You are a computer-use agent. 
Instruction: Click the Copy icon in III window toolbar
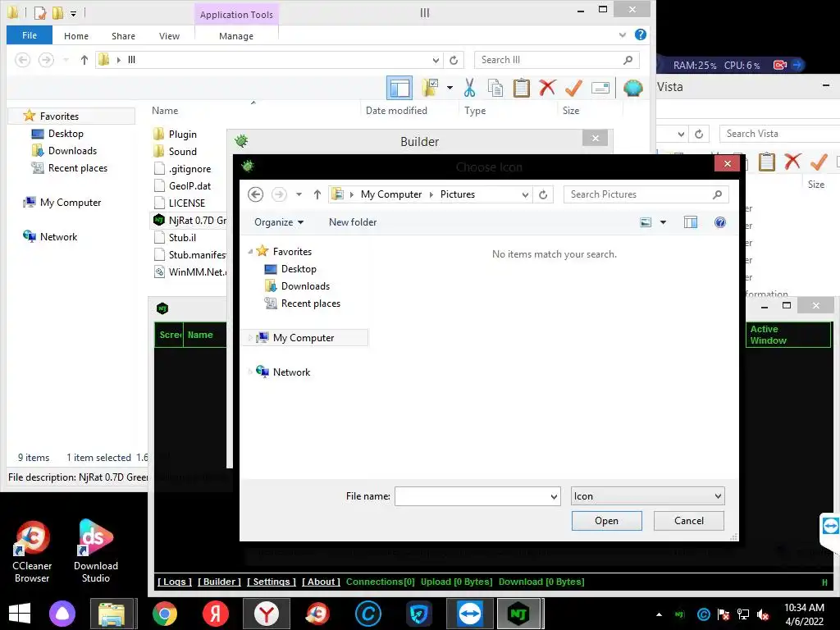(x=495, y=88)
